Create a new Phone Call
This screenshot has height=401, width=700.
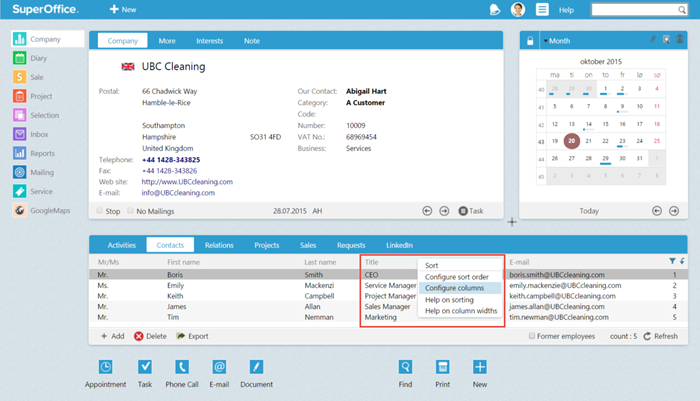pos(182,367)
